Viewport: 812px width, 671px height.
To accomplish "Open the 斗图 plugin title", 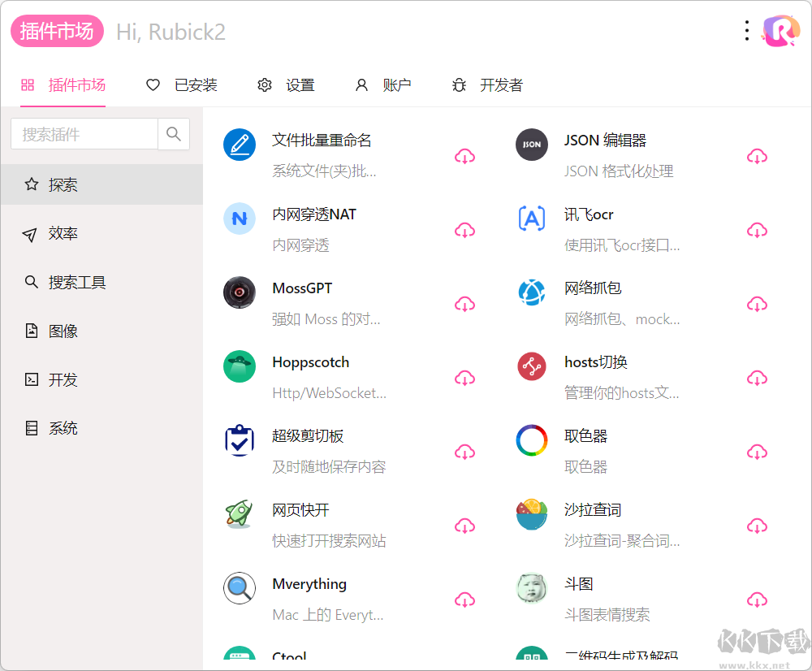I will [x=578, y=584].
